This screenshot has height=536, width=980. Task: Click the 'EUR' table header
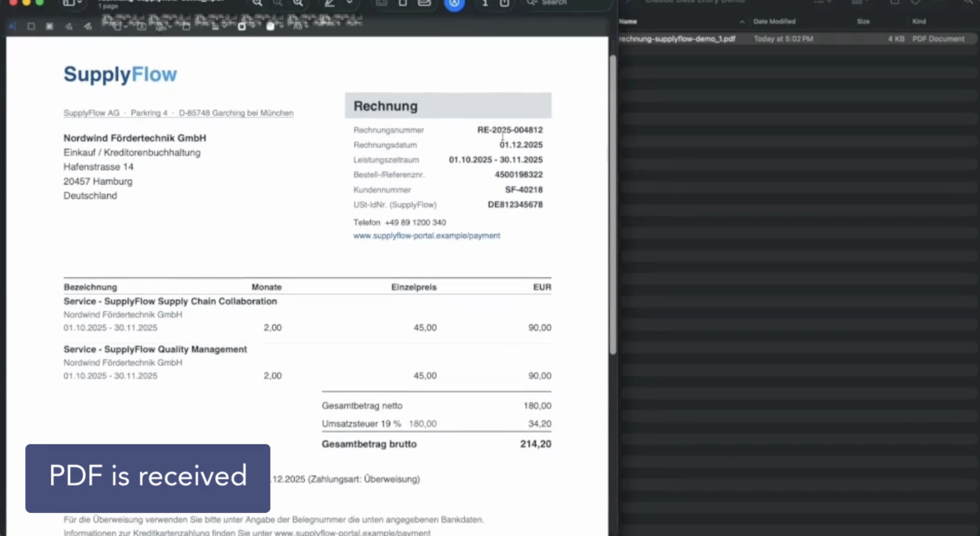click(542, 287)
